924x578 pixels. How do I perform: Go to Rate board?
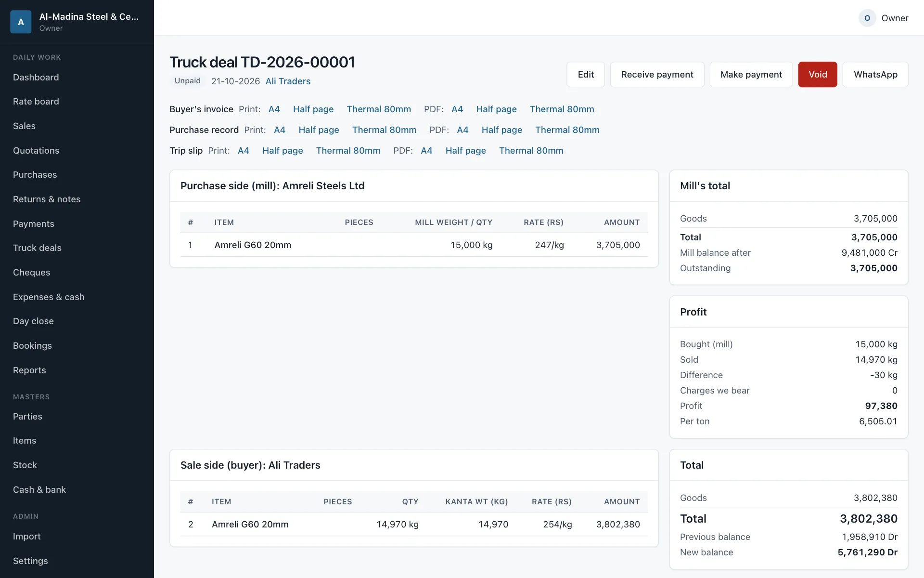(36, 102)
